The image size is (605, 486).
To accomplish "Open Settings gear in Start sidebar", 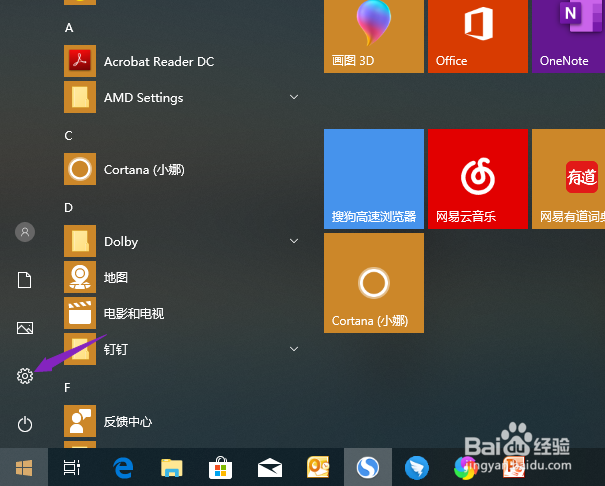I will (25, 376).
